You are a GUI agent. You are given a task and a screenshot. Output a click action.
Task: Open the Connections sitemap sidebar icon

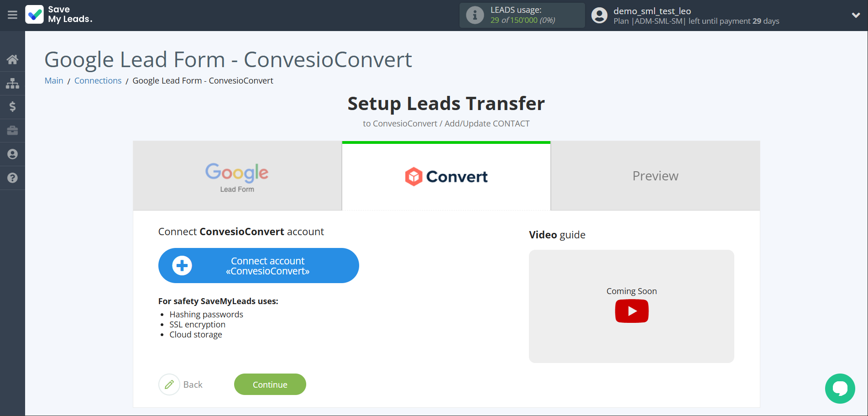tap(12, 83)
